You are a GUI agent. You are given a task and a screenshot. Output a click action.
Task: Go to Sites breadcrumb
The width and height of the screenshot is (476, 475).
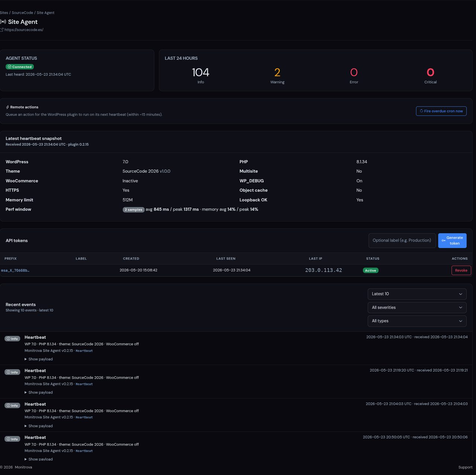point(4,13)
